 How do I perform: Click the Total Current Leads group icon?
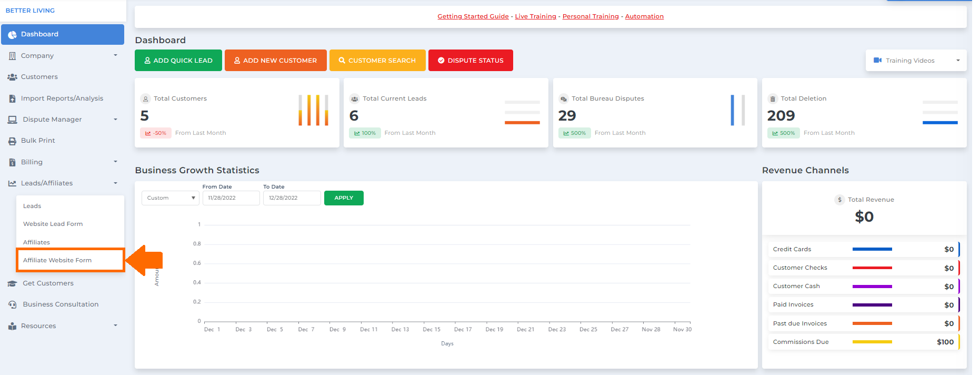(x=355, y=98)
